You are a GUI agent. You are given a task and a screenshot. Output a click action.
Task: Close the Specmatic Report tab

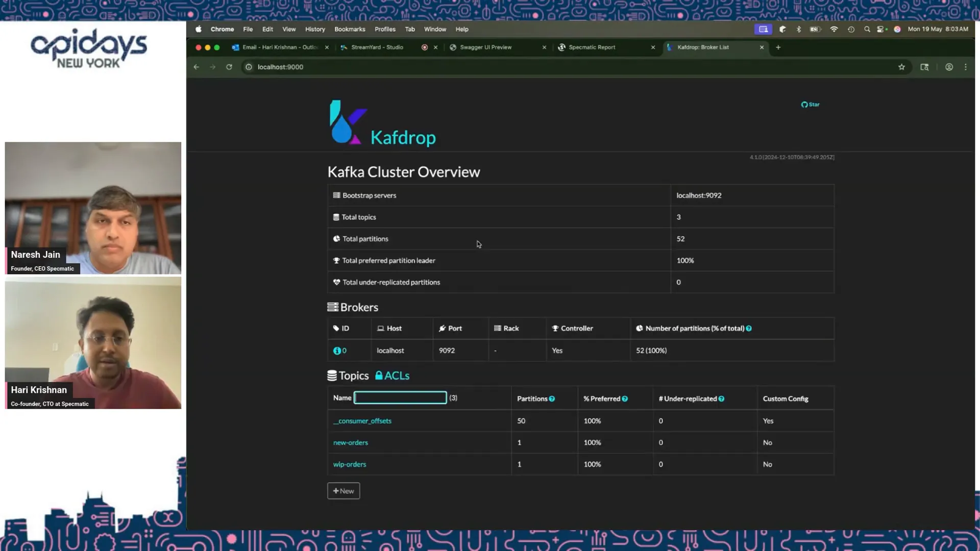coord(653,47)
